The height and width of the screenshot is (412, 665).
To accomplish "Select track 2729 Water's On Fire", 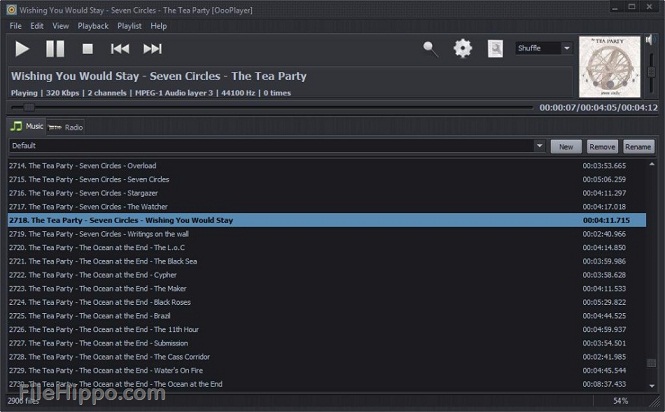I will (327, 370).
